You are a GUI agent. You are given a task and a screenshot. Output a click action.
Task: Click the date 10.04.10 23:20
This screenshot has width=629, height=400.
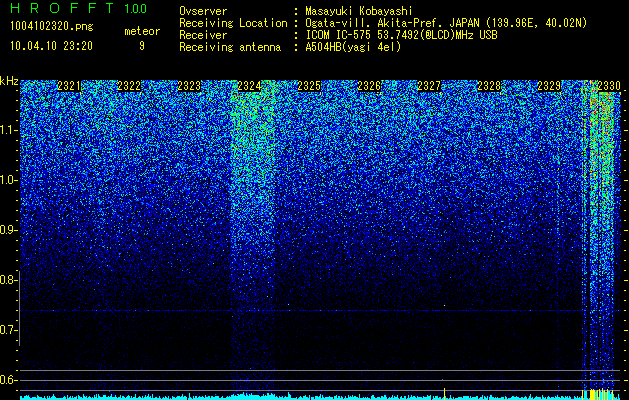pos(51,46)
